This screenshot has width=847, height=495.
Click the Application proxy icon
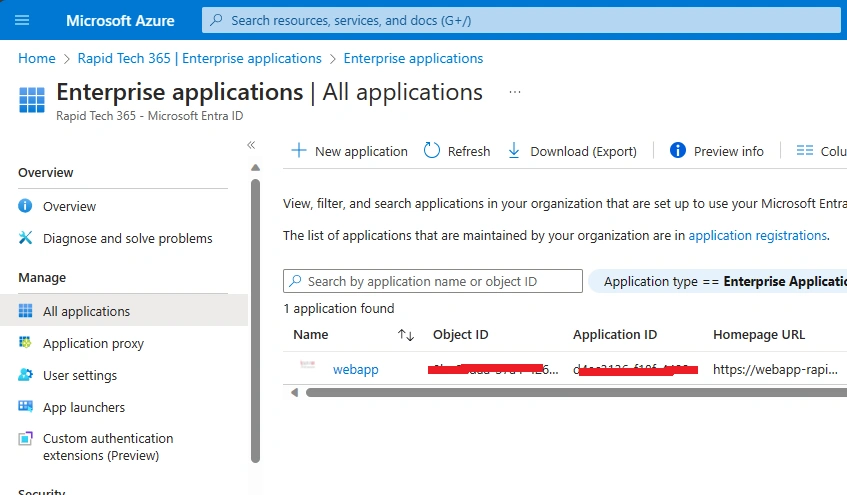pos(25,343)
